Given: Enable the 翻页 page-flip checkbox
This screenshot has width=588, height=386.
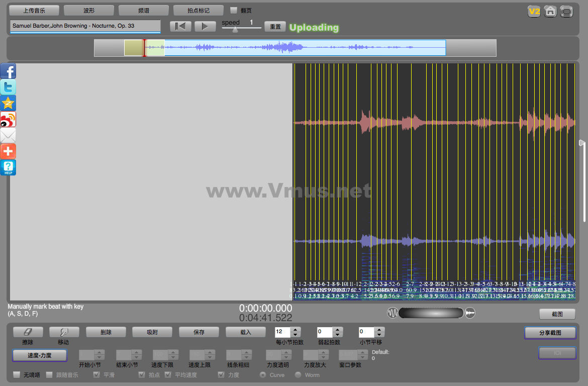Looking at the screenshot, I should [x=234, y=11].
